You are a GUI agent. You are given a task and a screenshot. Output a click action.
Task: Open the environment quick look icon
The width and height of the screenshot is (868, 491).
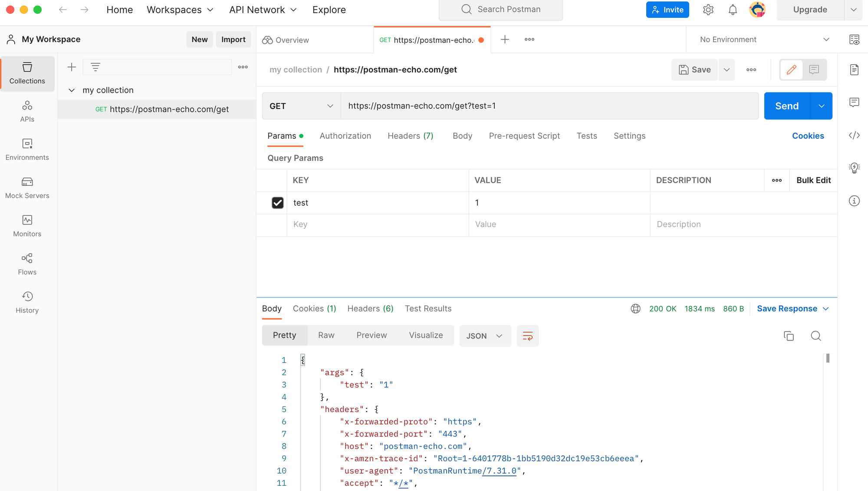pos(854,40)
